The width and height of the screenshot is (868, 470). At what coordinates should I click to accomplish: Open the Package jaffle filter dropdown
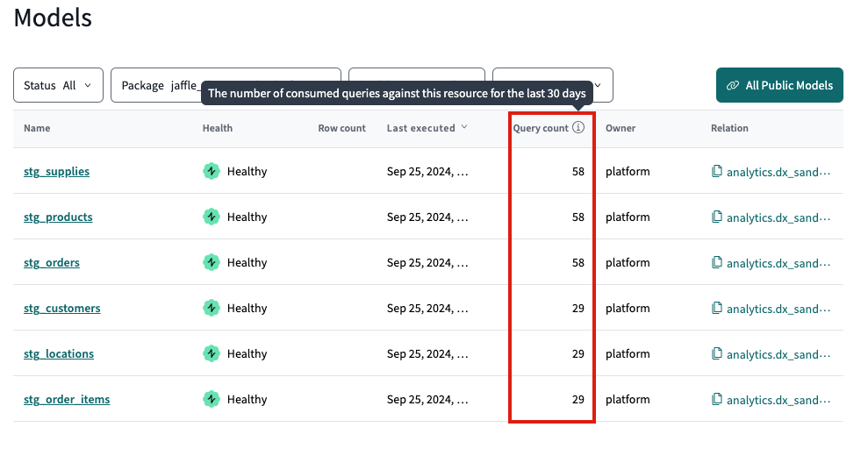click(158, 86)
